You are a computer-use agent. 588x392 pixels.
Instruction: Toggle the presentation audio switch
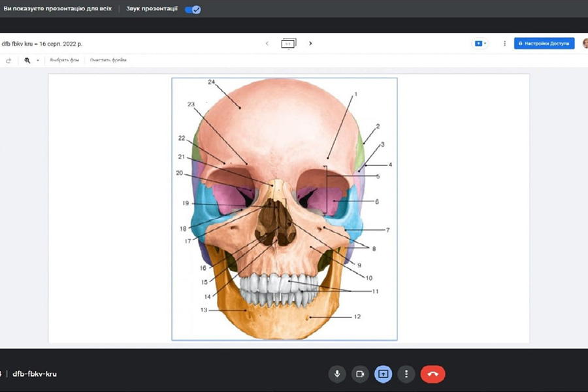coord(193,10)
